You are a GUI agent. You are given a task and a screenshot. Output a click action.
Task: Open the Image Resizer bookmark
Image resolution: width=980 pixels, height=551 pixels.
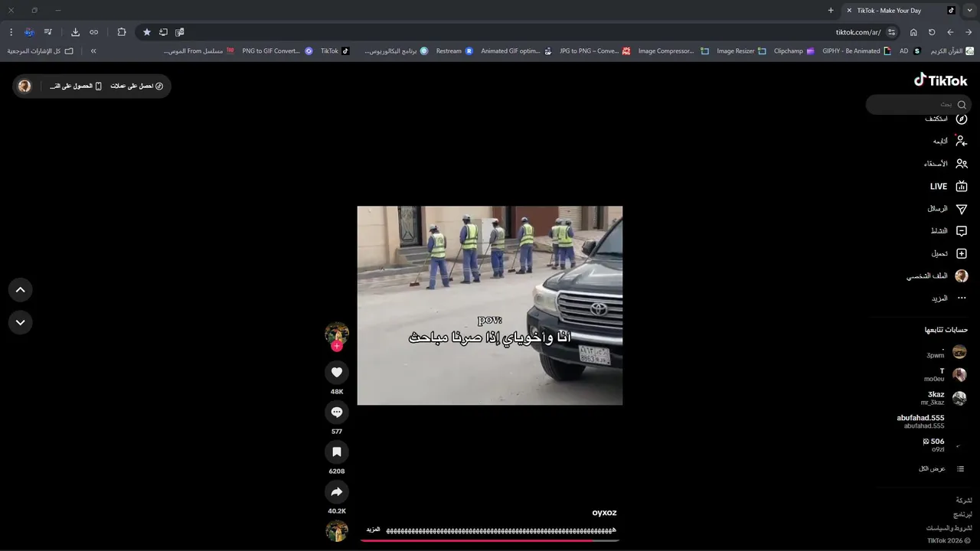pyautogui.click(x=741, y=51)
